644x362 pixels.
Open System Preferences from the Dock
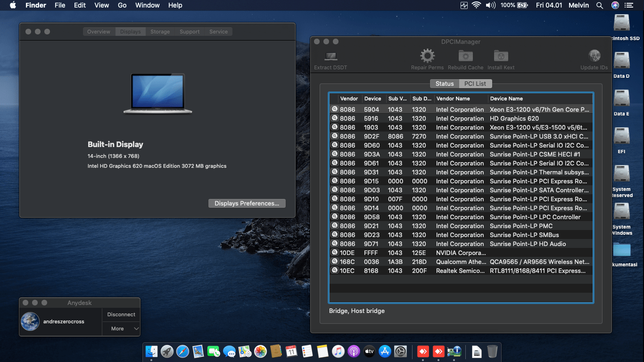400,351
